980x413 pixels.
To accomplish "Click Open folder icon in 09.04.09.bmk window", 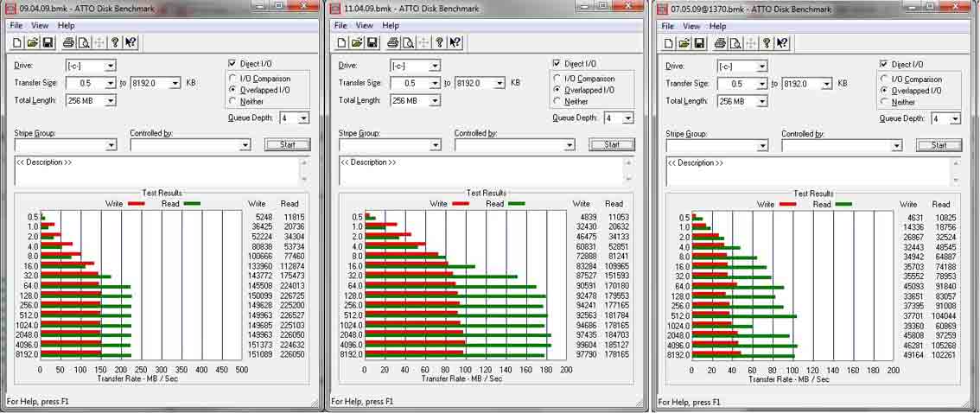I will (33, 42).
